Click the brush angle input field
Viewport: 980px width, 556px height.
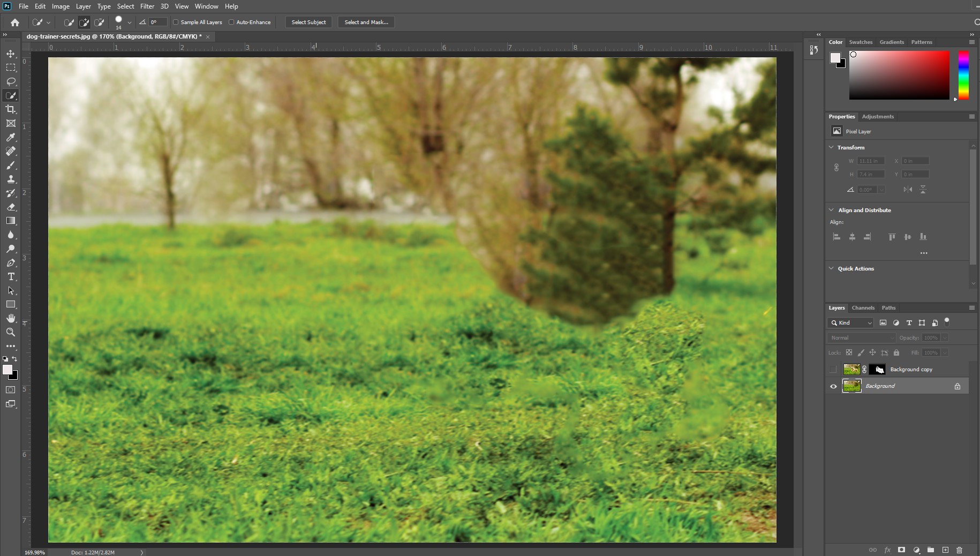click(158, 22)
